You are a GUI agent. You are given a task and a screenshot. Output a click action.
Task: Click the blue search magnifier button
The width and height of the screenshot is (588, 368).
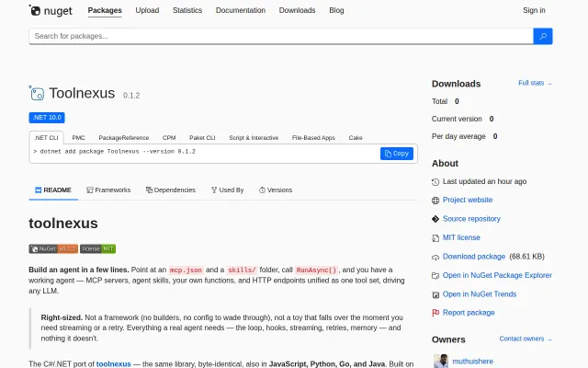(x=543, y=36)
